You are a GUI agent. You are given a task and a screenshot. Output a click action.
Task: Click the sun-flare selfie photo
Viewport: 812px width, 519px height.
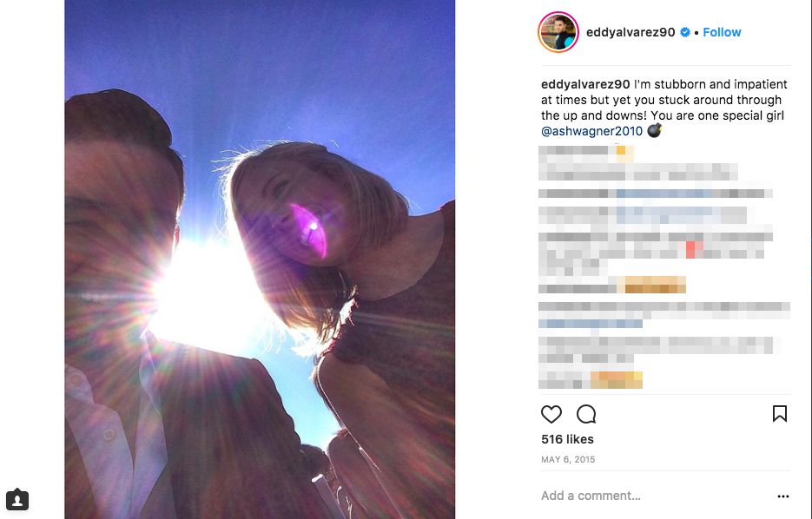[x=260, y=259]
